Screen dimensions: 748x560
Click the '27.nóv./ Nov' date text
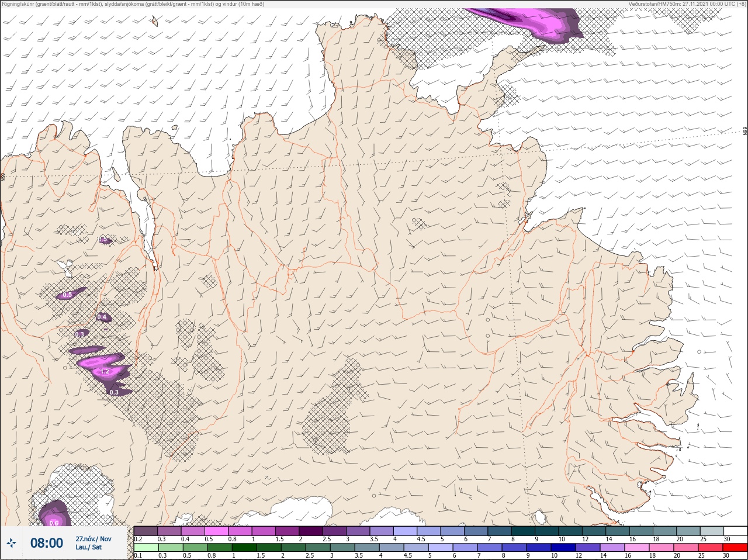click(x=93, y=539)
